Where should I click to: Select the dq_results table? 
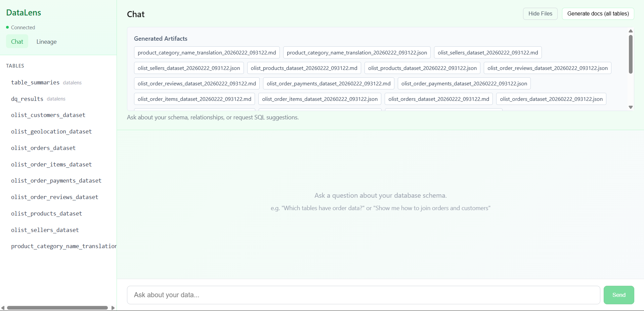click(x=27, y=99)
